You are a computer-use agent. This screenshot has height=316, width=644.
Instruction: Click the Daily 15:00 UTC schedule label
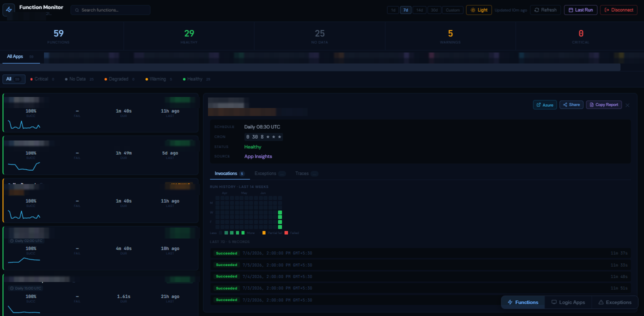pyautogui.click(x=26, y=288)
